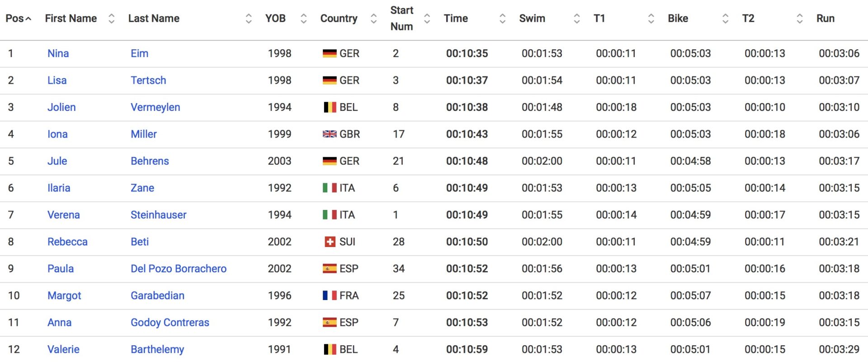Open athlete link Nina
Viewport: 868px width, 362px height.
pos(58,53)
